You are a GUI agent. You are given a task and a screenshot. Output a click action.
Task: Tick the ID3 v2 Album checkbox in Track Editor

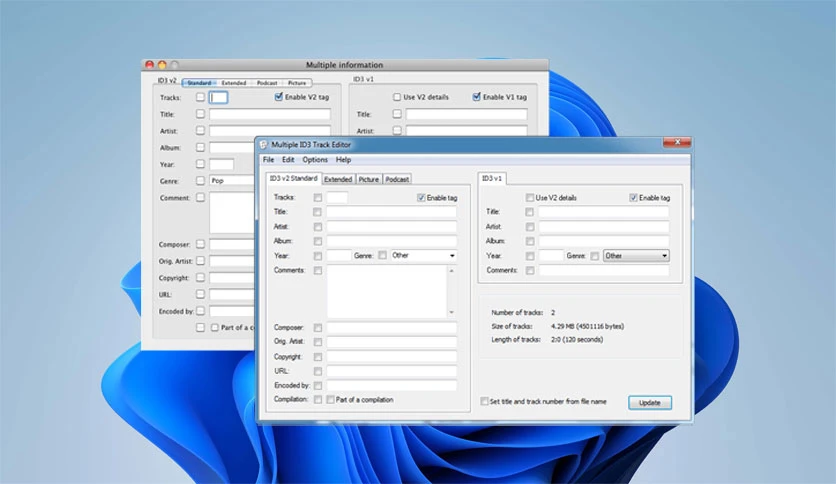318,241
